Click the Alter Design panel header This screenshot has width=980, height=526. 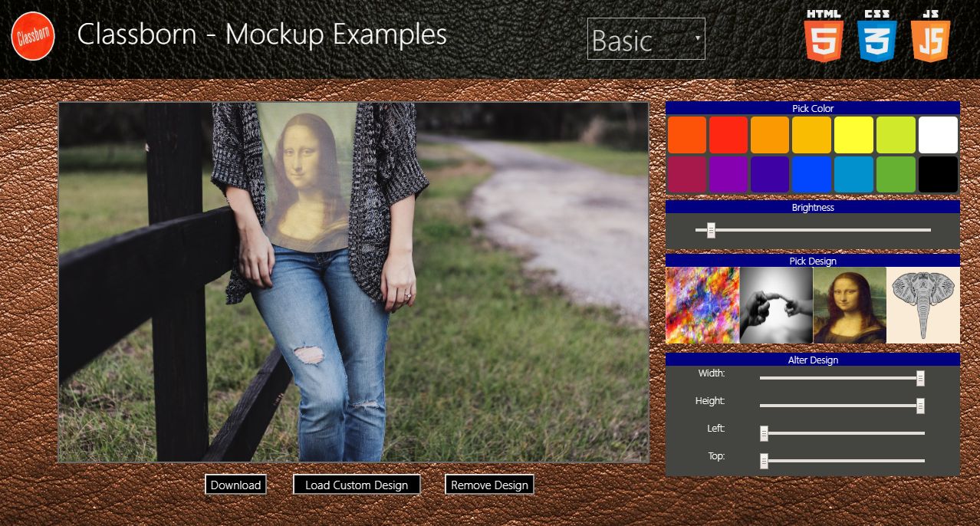[813, 360]
